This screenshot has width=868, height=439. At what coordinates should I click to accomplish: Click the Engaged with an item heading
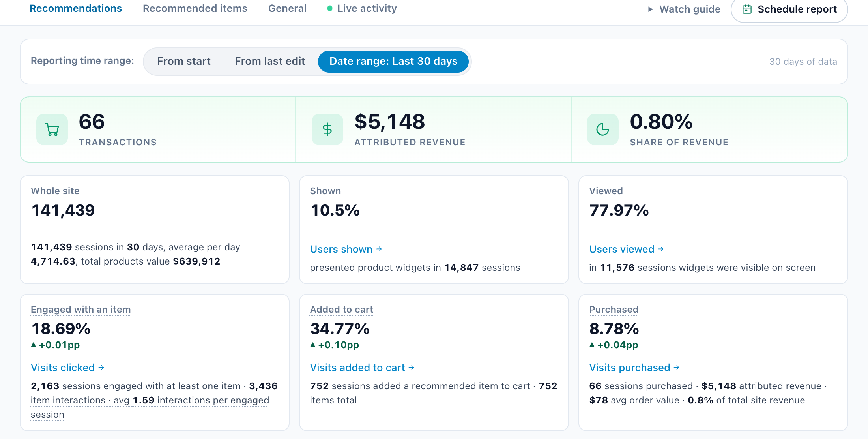(81, 310)
